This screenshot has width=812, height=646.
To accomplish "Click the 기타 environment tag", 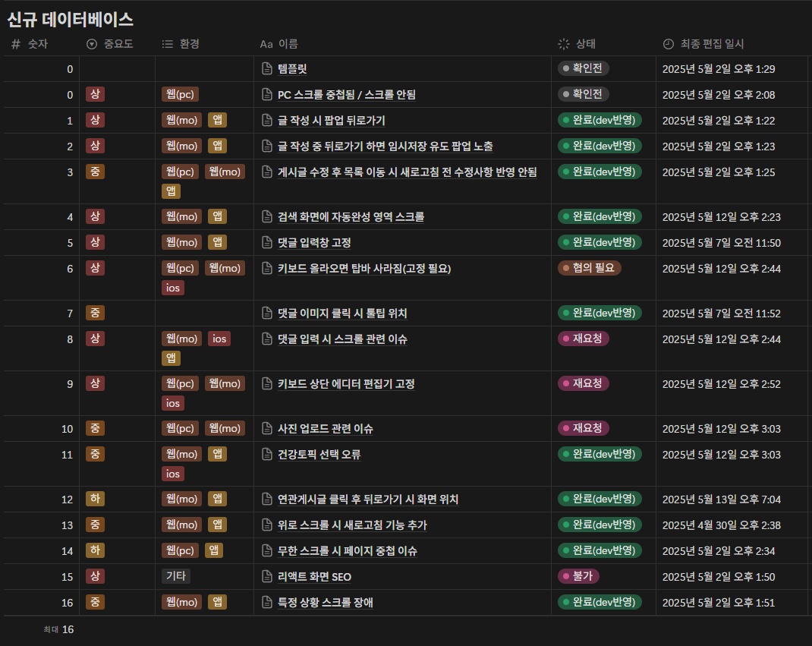I will point(176,576).
